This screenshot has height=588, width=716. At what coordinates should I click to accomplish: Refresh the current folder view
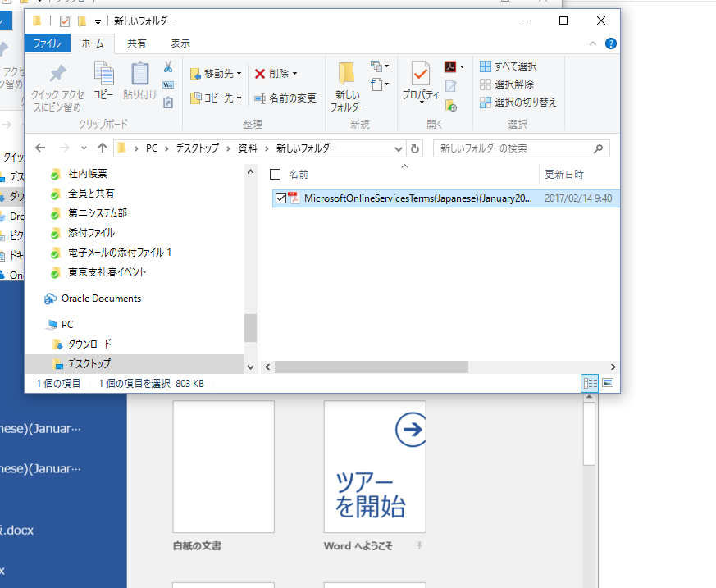[x=415, y=148]
